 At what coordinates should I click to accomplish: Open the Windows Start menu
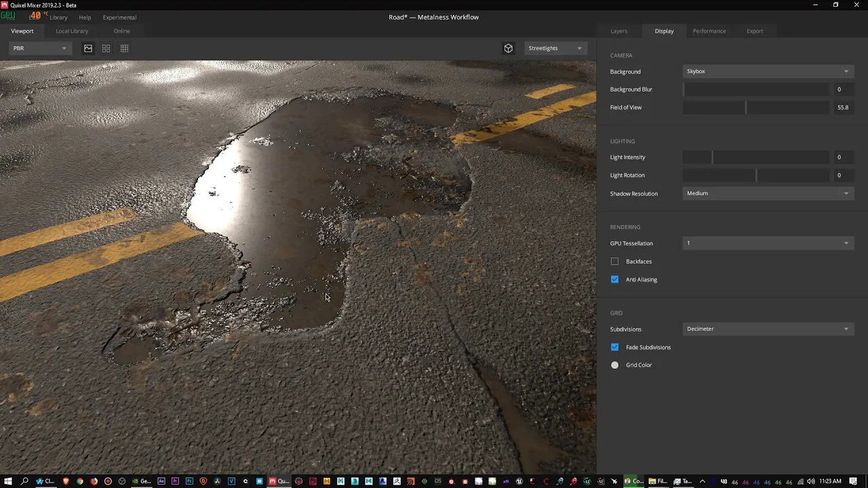(7, 481)
